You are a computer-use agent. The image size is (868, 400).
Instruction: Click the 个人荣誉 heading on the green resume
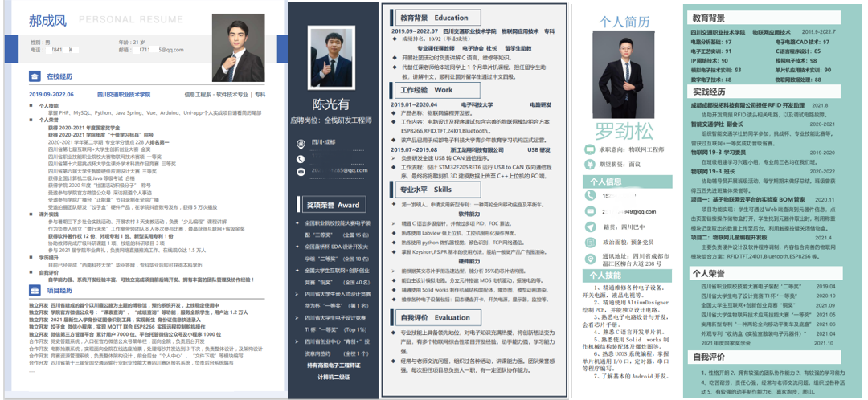coord(709,273)
